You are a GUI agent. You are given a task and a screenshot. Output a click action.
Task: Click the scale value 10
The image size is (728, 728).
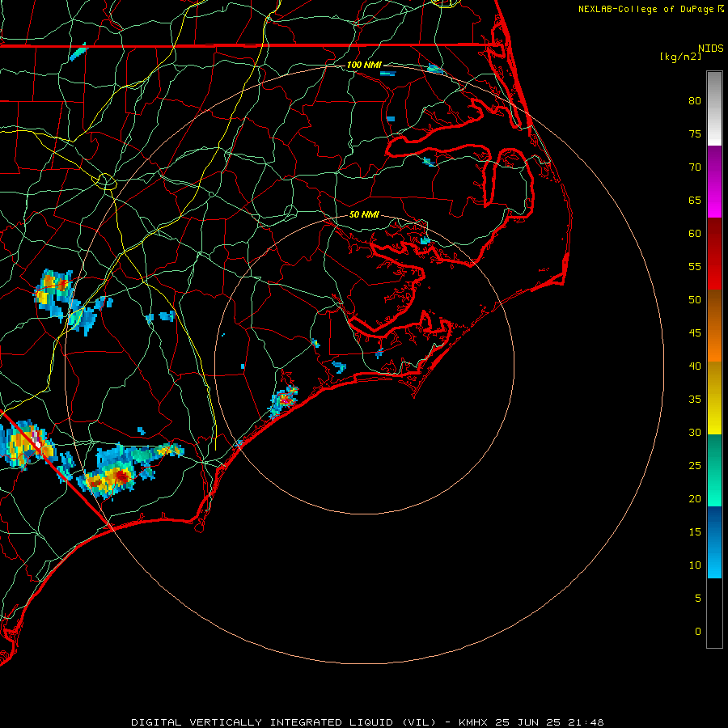(x=695, y=565)
